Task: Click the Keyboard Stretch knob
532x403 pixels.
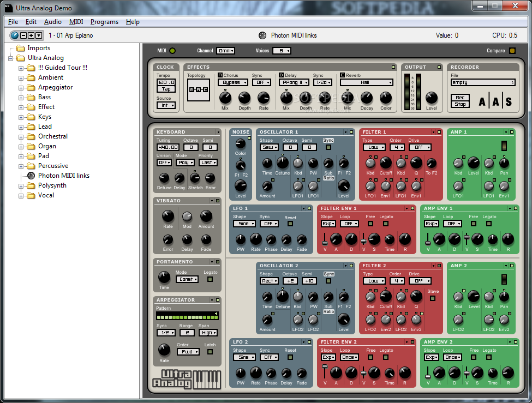Action: (x=195, y=178)
